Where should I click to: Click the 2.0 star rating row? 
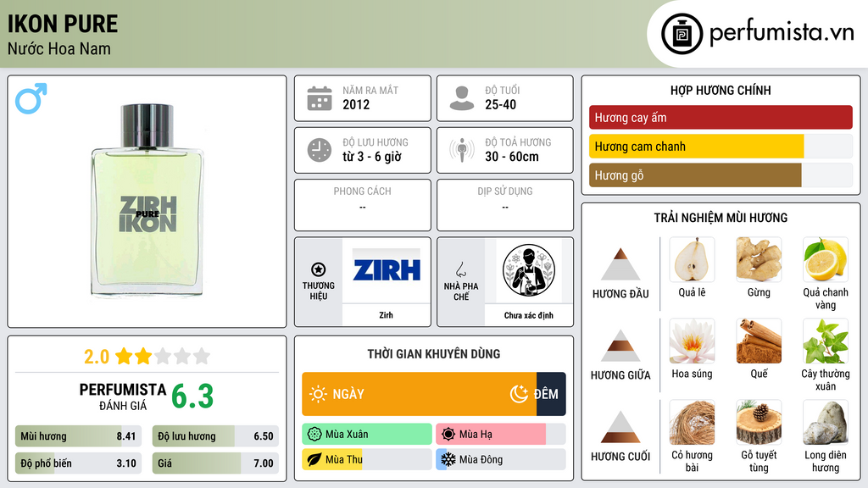(x=147, y=356)
